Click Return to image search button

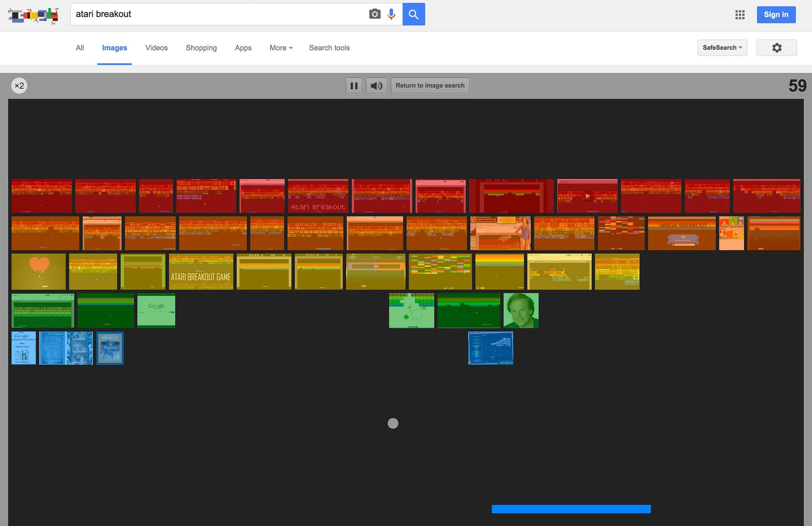click(430, 86)
